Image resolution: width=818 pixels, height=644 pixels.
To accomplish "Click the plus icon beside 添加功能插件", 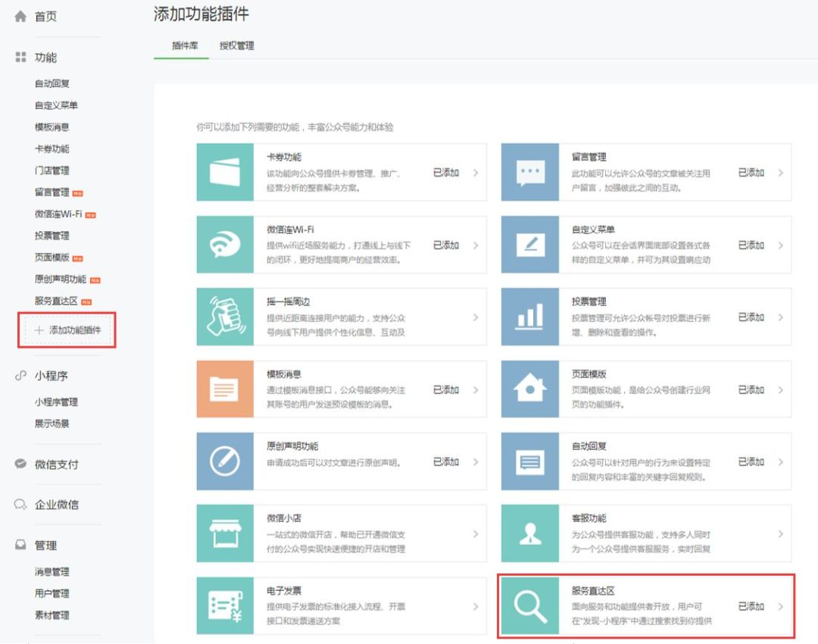I will point(39,330).
